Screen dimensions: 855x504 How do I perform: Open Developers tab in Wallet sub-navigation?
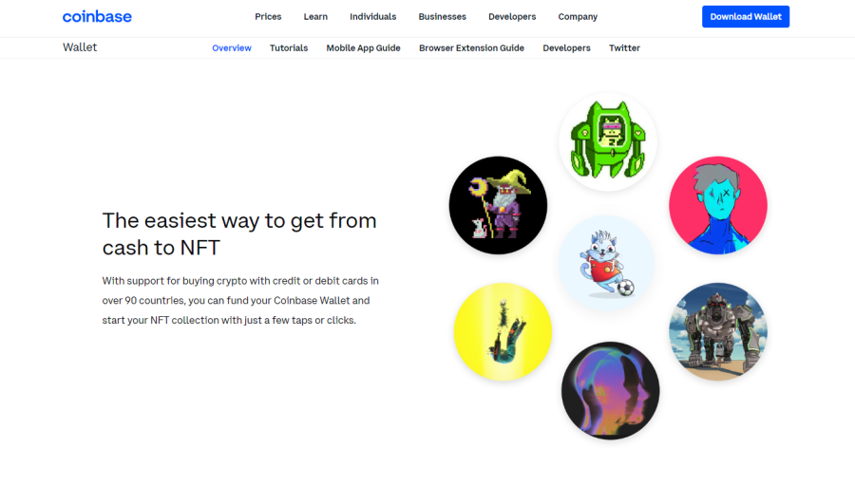[566, 48]
